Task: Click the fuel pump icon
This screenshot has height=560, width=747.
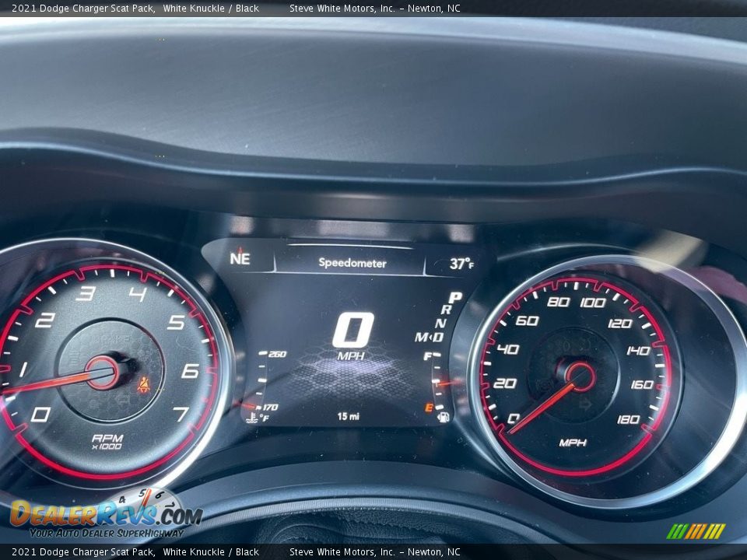Action: [444, 417]
